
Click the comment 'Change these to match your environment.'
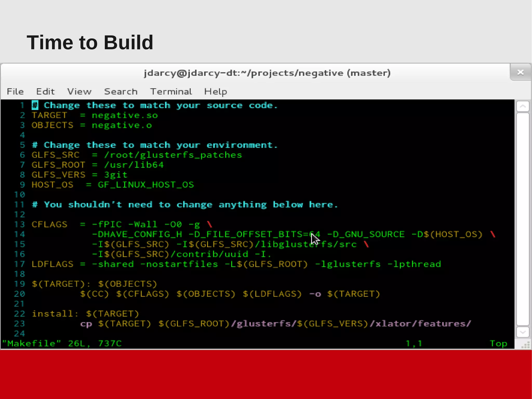click(161, 145)
